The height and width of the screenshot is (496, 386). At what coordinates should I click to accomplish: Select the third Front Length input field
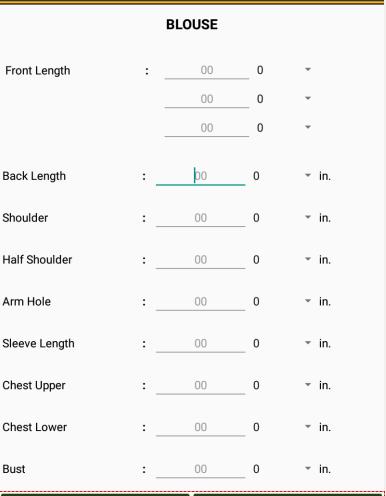[207, 128]
